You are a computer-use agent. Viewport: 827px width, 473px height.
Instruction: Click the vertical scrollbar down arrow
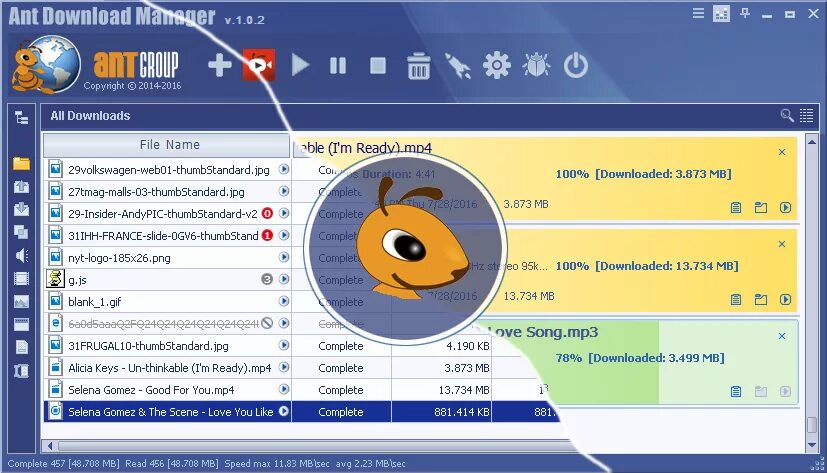pos(812,445)
